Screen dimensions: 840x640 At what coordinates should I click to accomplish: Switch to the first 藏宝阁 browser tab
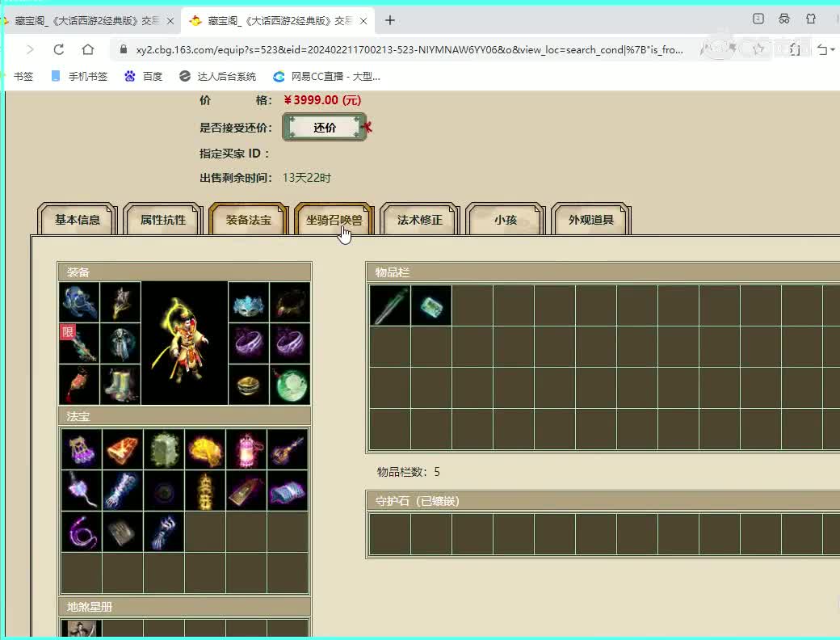coord(88,21)
